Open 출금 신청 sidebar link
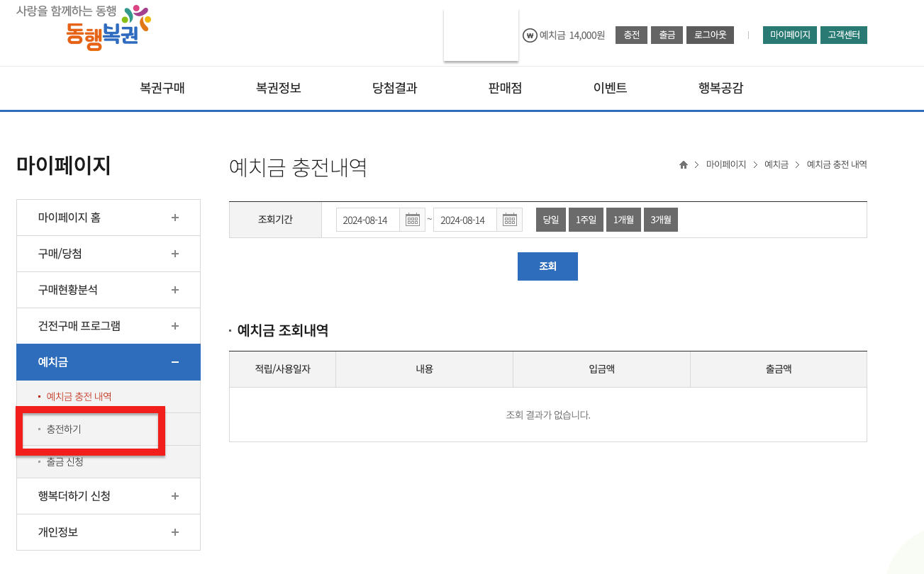The width and height of the screenshot is (924, 574). point(65,461)
